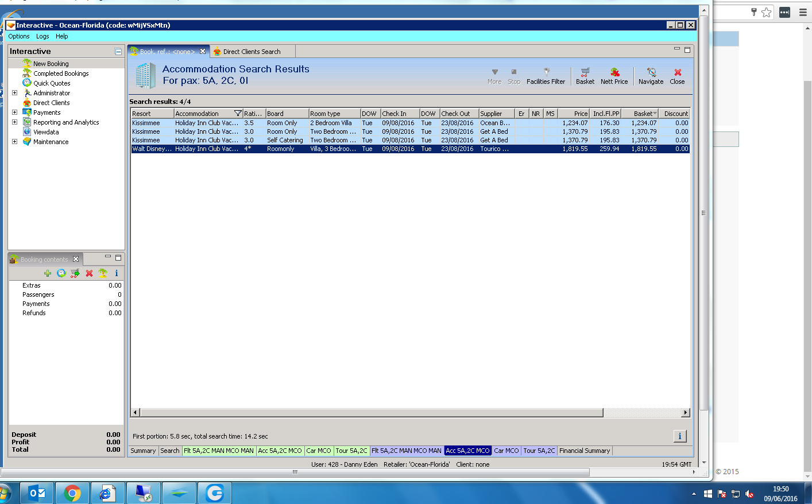Select the green Acc 5A,2C MCO tab

pos(280,451)
